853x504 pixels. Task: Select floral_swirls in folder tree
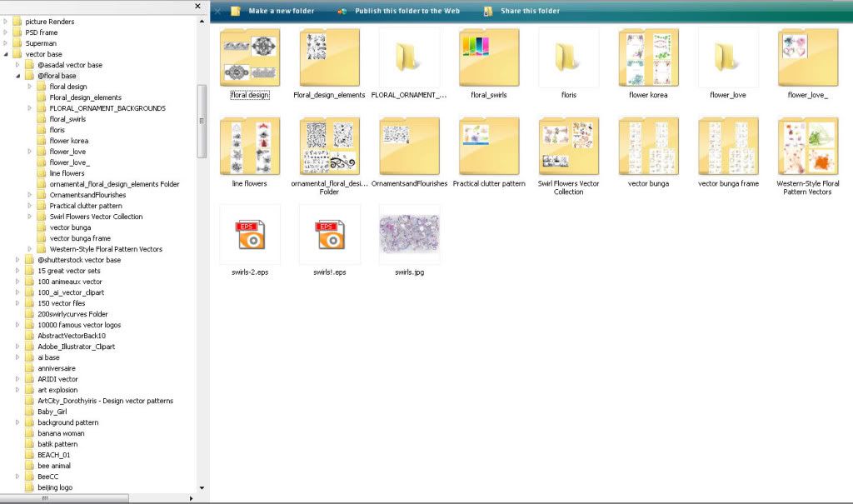coord(67,119)
